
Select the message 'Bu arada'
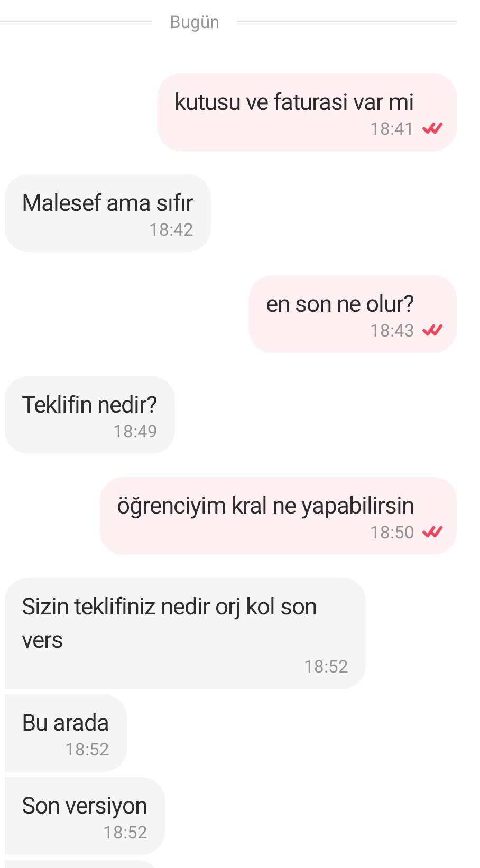pyautogui.click(x=66, y=733)
